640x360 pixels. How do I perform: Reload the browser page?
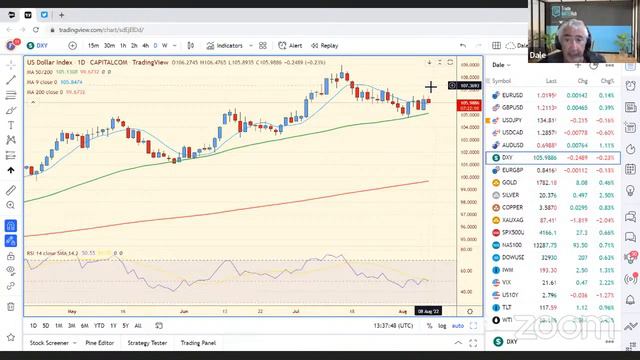pos(36,30)
